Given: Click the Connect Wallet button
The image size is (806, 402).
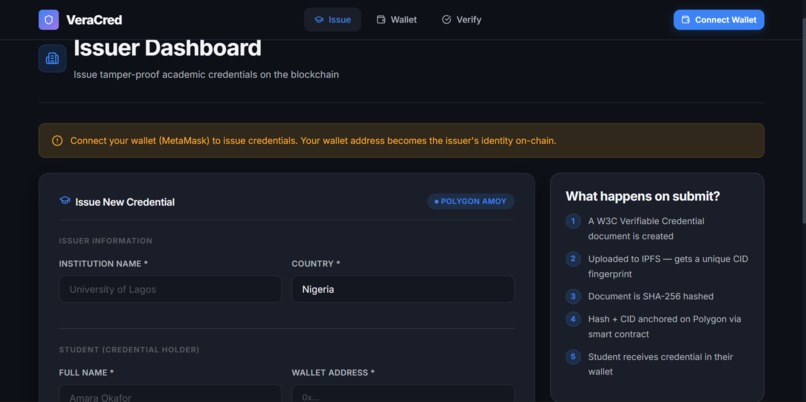Looking at the screenshot, I should coord(719,20).
